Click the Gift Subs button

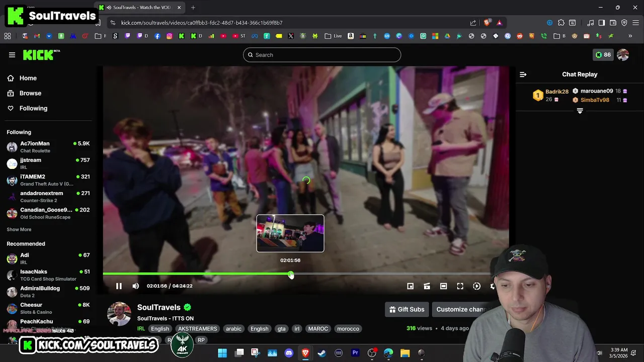407,309
